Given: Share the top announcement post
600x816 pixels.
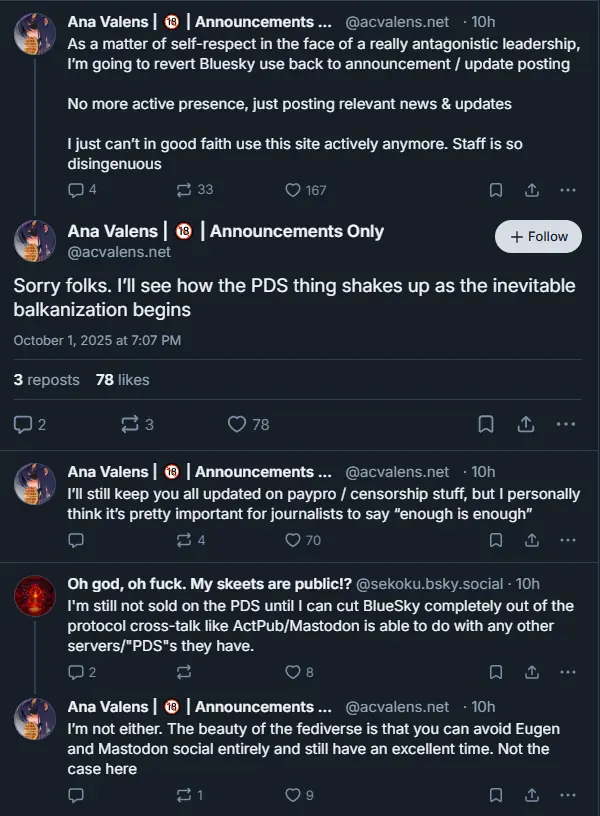Looking at the screenshot, I should pyautogui.click(x=532, y=190).
